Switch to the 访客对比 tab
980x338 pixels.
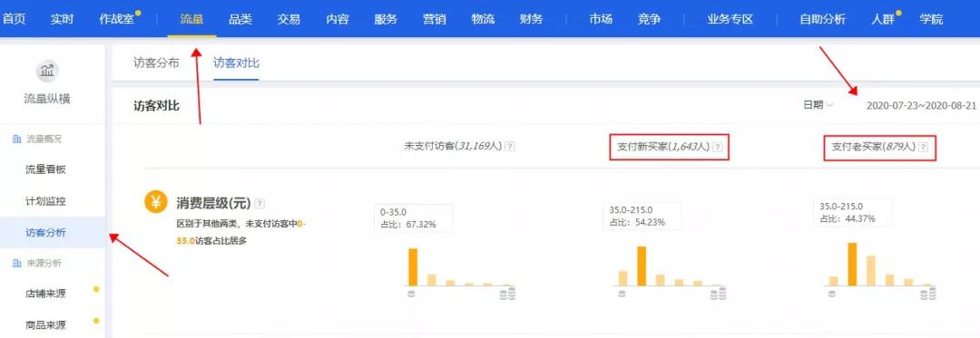tap(236, 63)
